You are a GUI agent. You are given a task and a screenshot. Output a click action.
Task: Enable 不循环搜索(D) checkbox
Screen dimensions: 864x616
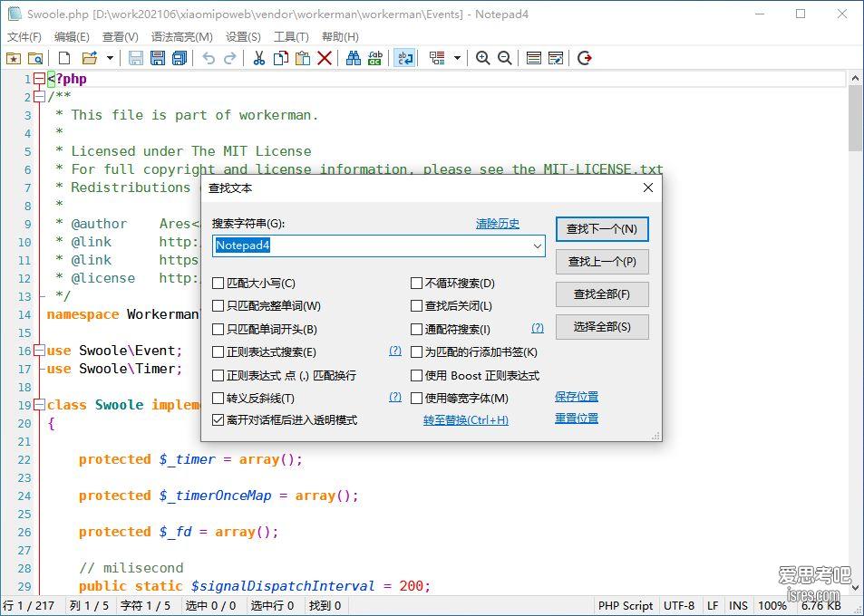click(416, 283)
